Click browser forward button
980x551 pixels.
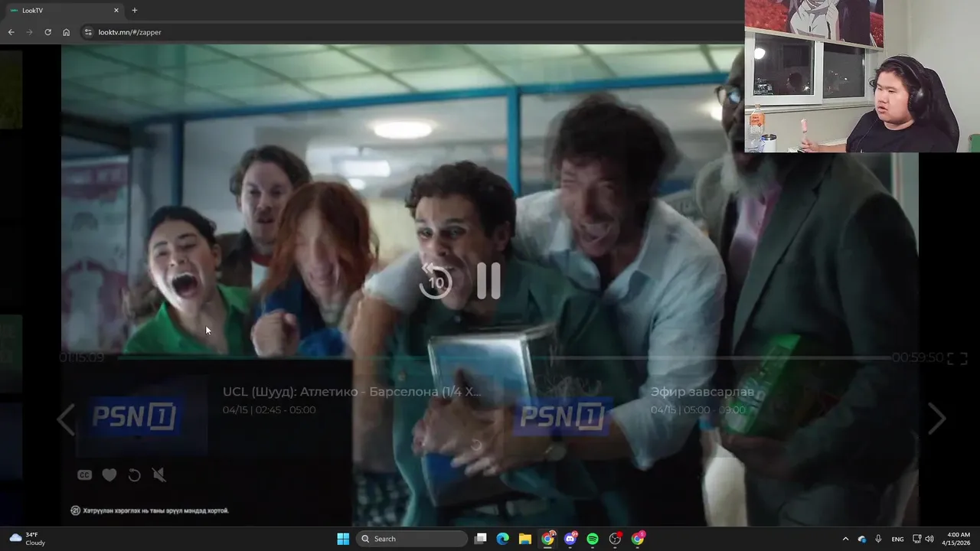coord(29,32)
